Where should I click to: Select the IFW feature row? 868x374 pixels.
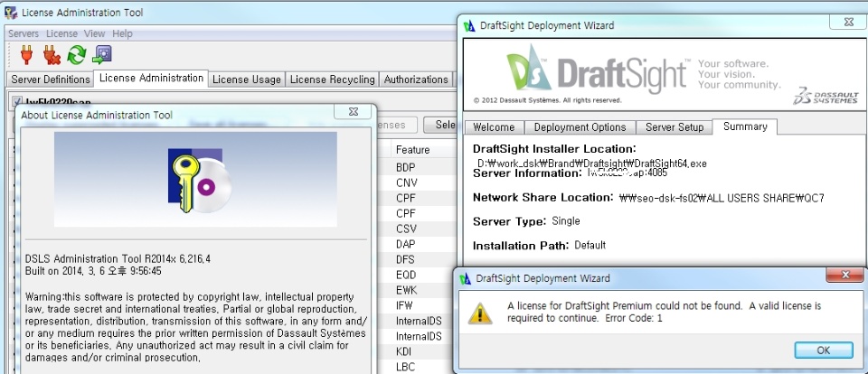405,305
